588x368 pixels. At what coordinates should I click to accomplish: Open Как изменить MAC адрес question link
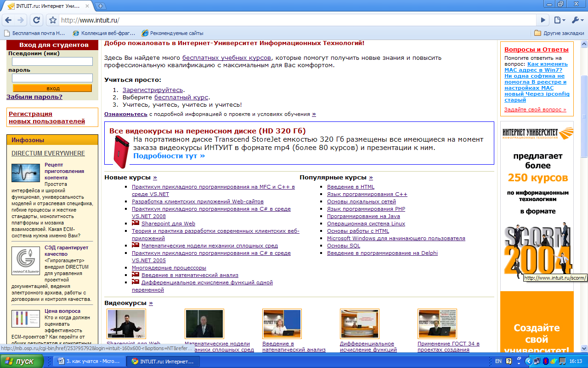coord(537,82)
